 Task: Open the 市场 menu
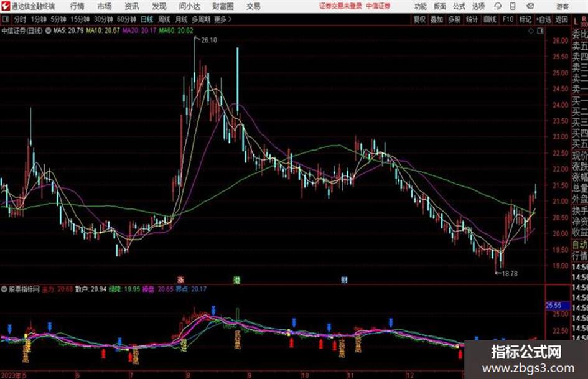point(105,6)
